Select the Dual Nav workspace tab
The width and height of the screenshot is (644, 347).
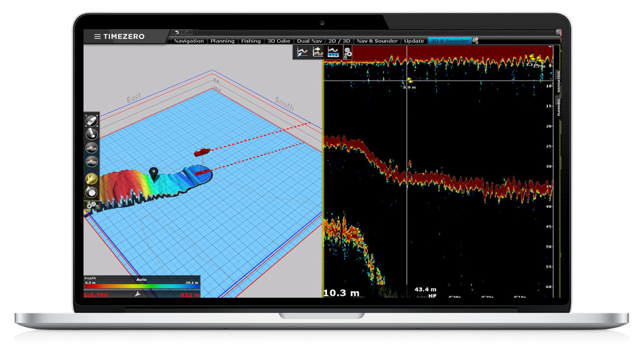(x=310, y=41)
